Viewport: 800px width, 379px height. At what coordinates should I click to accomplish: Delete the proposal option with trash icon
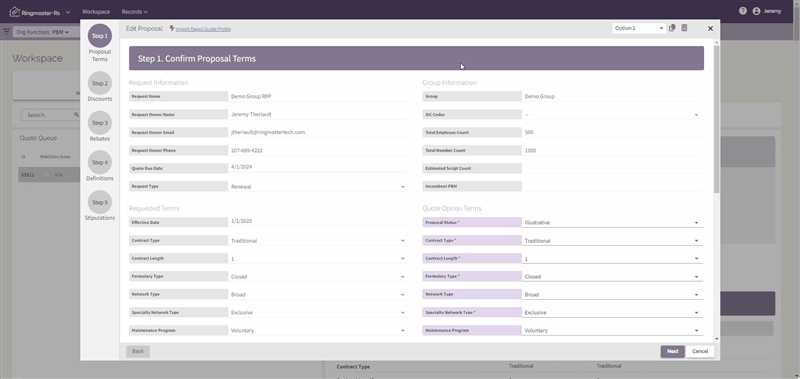click(684, 28)
